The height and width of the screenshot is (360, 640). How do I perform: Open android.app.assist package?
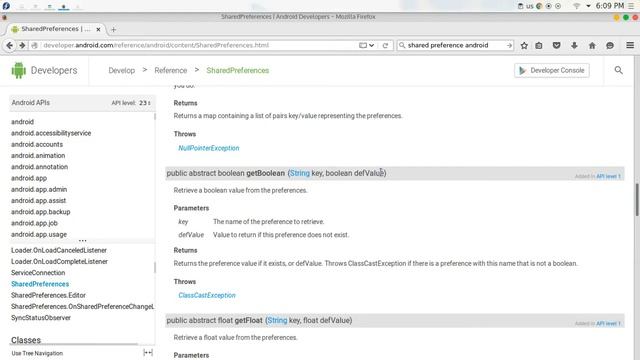pyautogui.click(x=38, y=200)
